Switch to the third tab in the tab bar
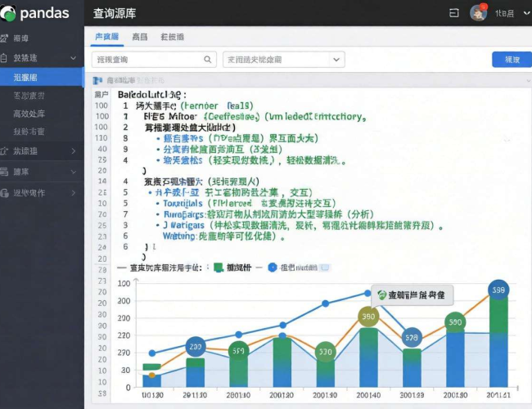The image size is (532, 409). tap(172, 37)
